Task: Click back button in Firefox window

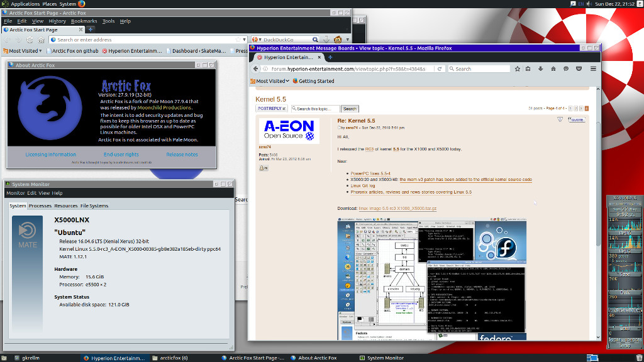Action: coord(255,69)
